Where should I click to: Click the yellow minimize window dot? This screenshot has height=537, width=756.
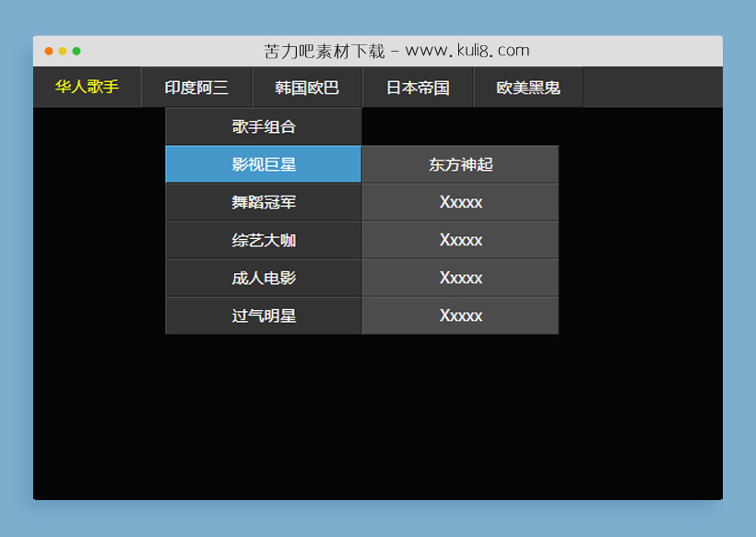pyautogui.click(x=63, y=52)
